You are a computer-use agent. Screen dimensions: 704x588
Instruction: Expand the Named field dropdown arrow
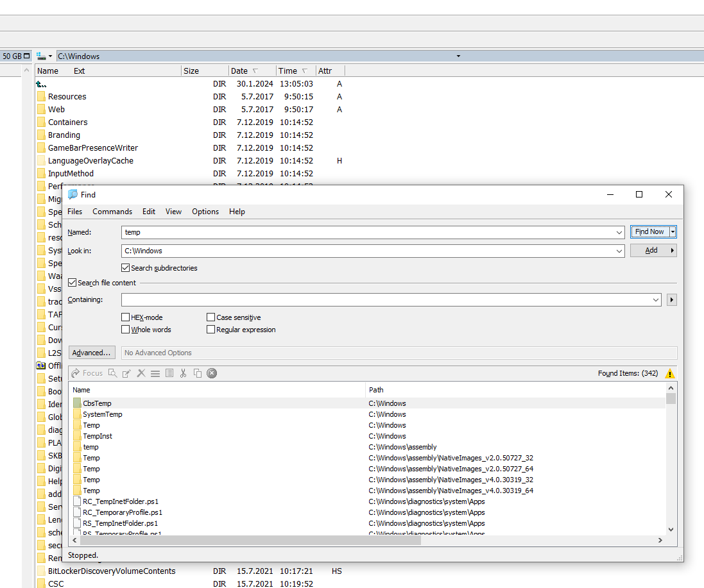(x=619, y=232)
